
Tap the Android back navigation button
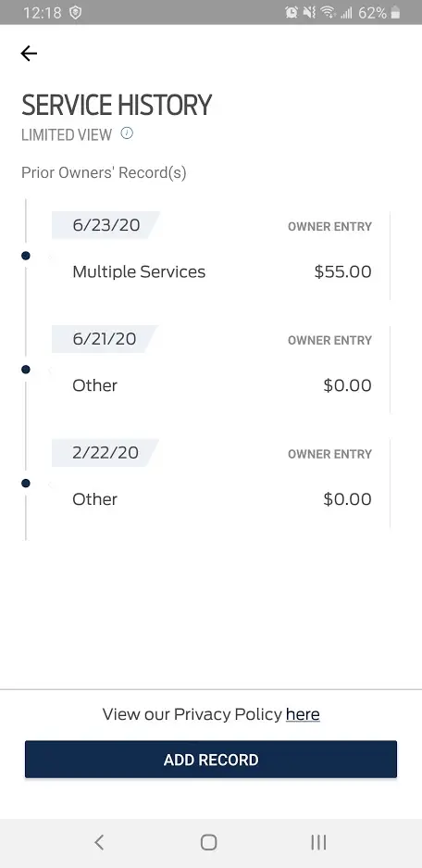pyautogui.click(x=99, y=842)
